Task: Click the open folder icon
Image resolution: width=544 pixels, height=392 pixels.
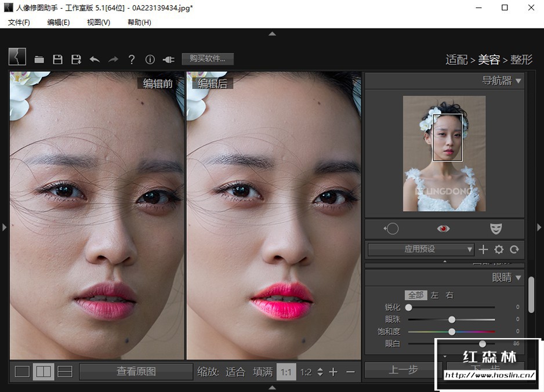Action: point(39,59)
